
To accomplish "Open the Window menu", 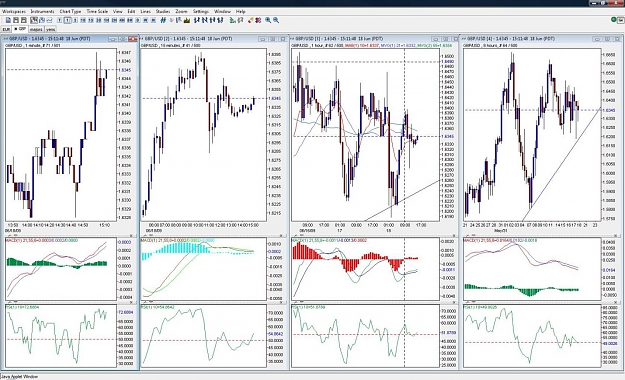I will point(222,11).
